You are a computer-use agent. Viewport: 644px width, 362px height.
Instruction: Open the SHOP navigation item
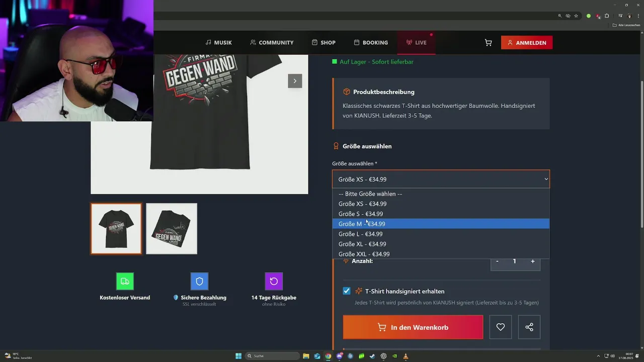tap(324, 43)
